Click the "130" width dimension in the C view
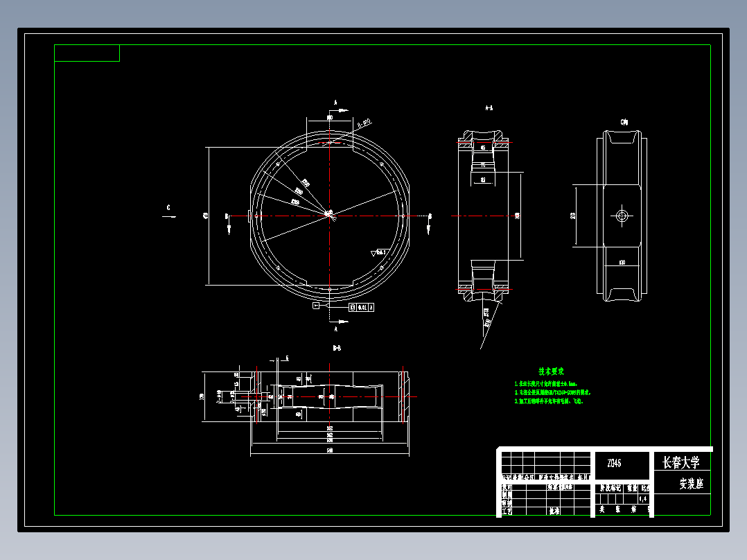The width and height of the screenshot is (747, 560). point(622,263)
